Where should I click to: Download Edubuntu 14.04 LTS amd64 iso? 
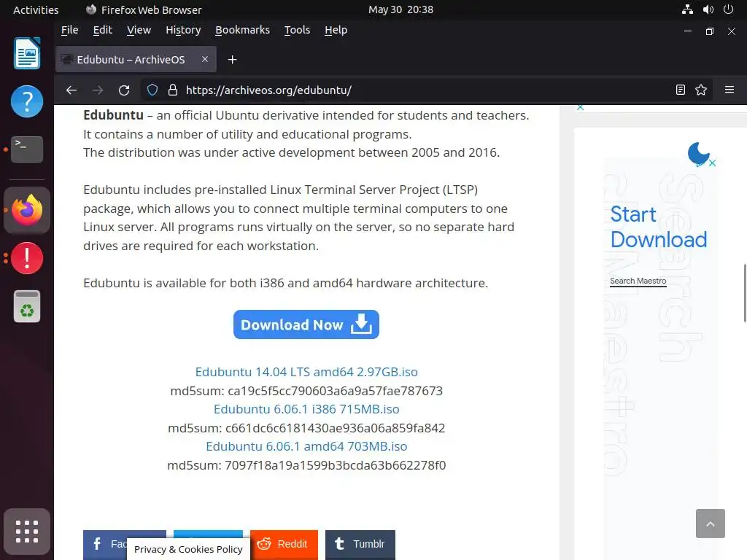pyautogui.click(x=306, y=372)
